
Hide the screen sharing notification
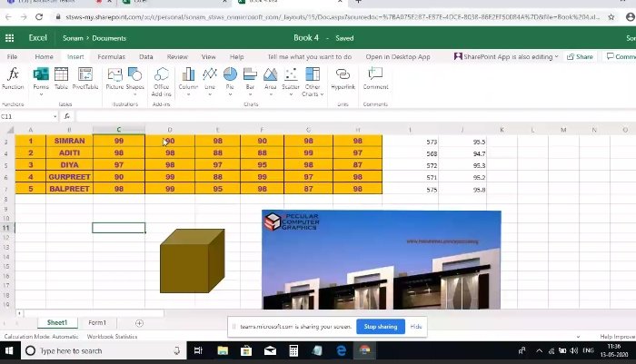click(416, 326)
